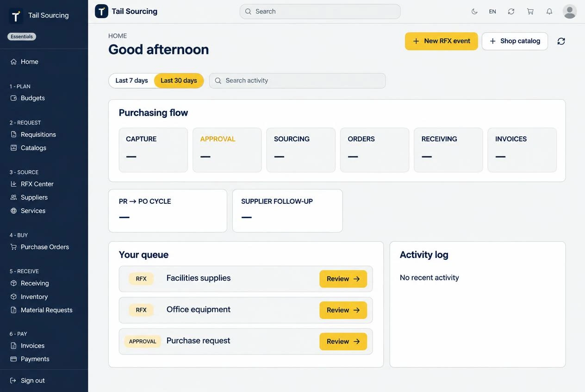Open Shop catalog button

click(515, 41)
